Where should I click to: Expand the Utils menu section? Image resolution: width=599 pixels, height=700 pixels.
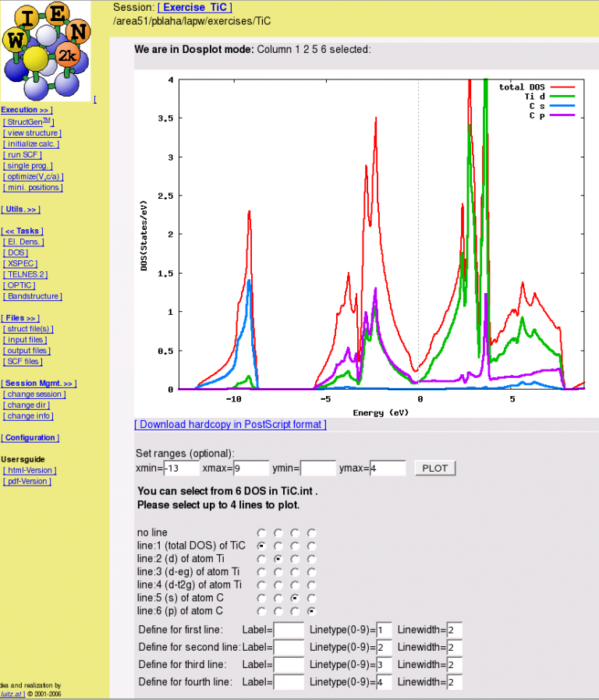tap(20, 210)
